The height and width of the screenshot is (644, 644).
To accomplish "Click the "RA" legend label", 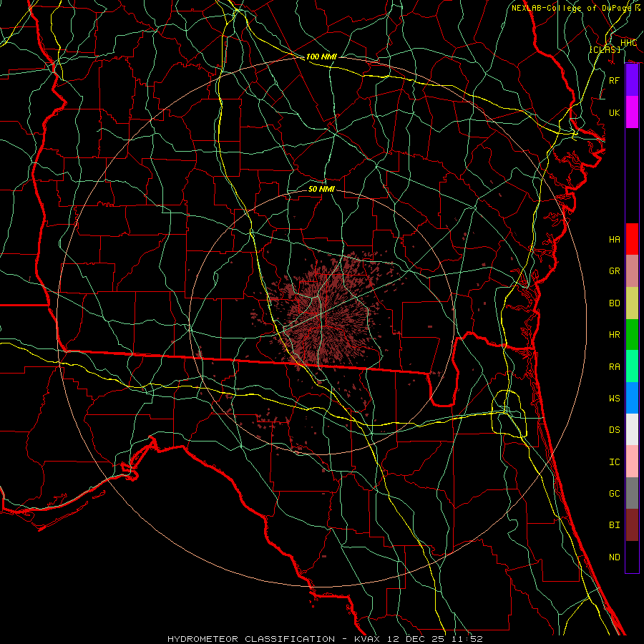I will tap(614, 367).
